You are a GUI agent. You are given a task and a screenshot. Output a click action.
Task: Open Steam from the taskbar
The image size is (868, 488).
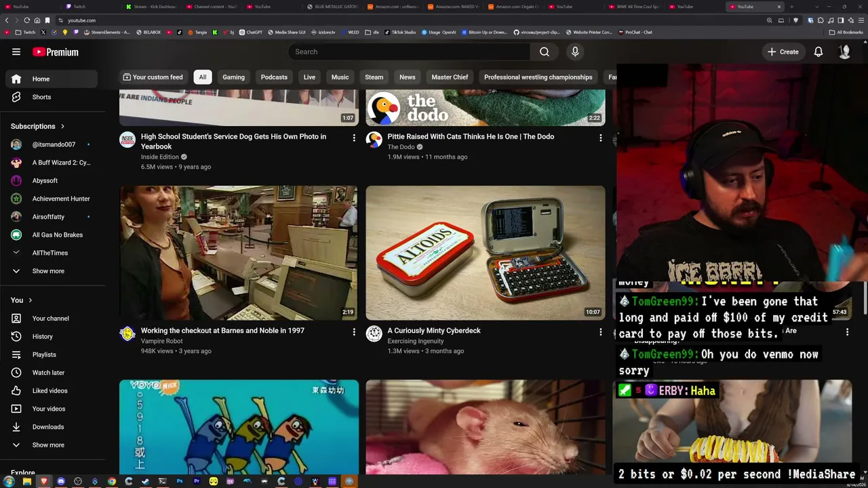[x=145, y=481]
